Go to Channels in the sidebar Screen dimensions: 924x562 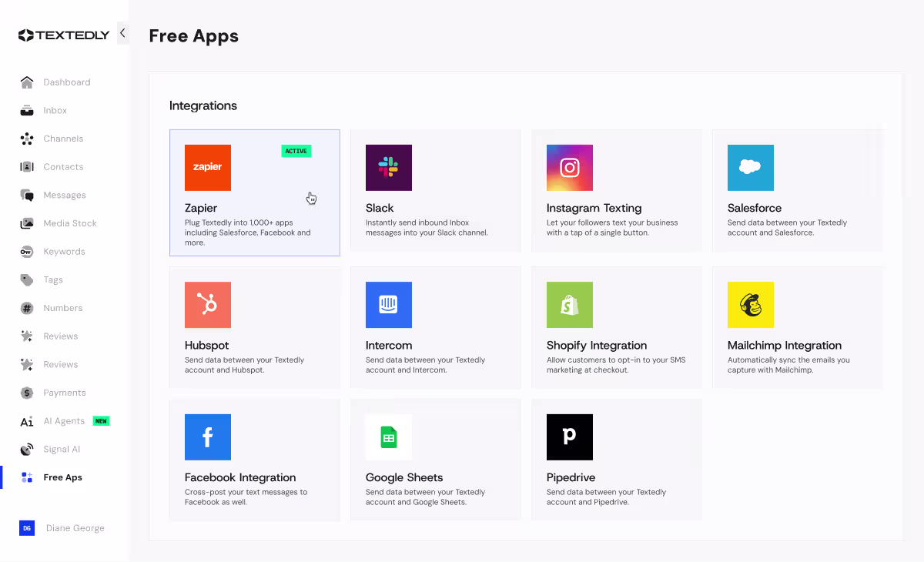pos(63,139)
